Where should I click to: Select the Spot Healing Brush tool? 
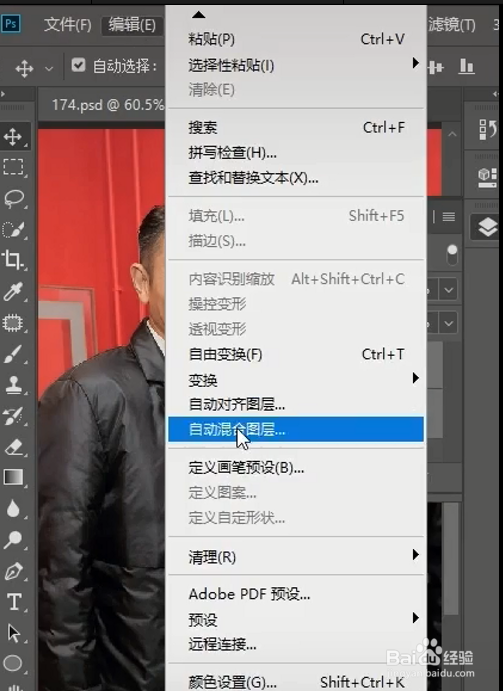coord(13,323)
